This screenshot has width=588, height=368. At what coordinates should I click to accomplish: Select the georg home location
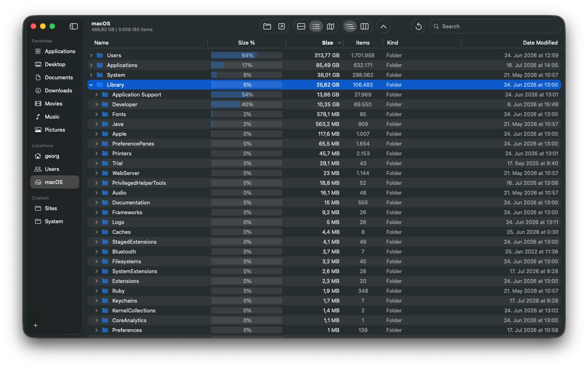point(55,156)
